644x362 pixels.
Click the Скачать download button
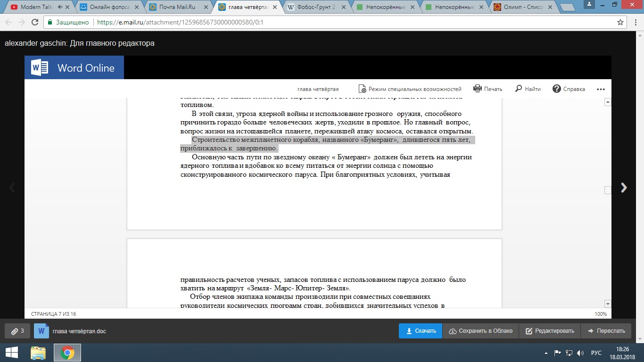(421, 331)
